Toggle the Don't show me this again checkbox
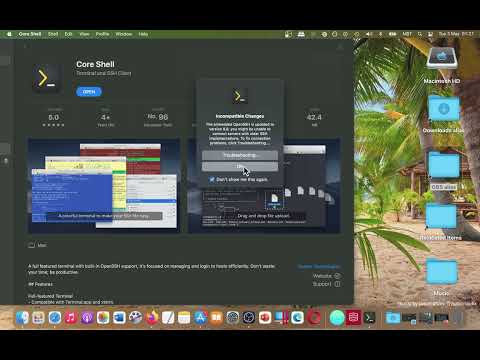Screen dimensions: 480x360 click(x=212, y=179)
